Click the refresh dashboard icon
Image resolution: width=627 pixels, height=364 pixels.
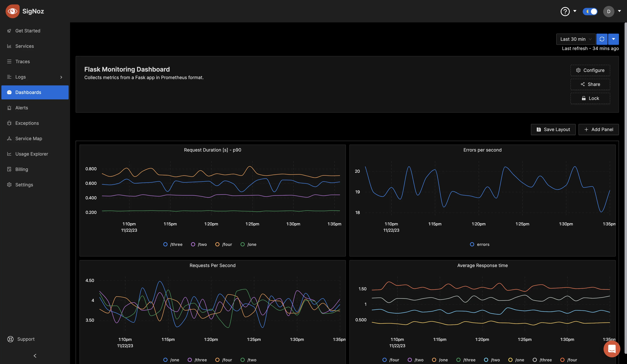coord(602,39)
